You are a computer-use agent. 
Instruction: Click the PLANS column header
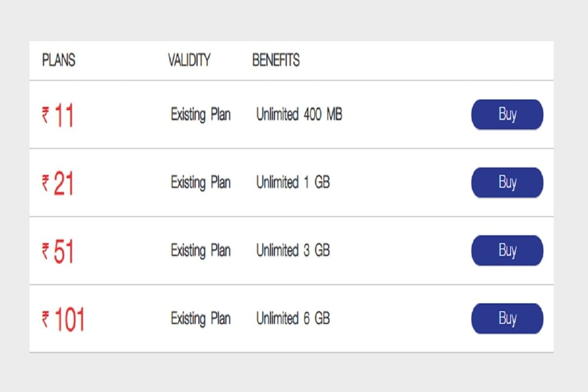tap(58, 61)
